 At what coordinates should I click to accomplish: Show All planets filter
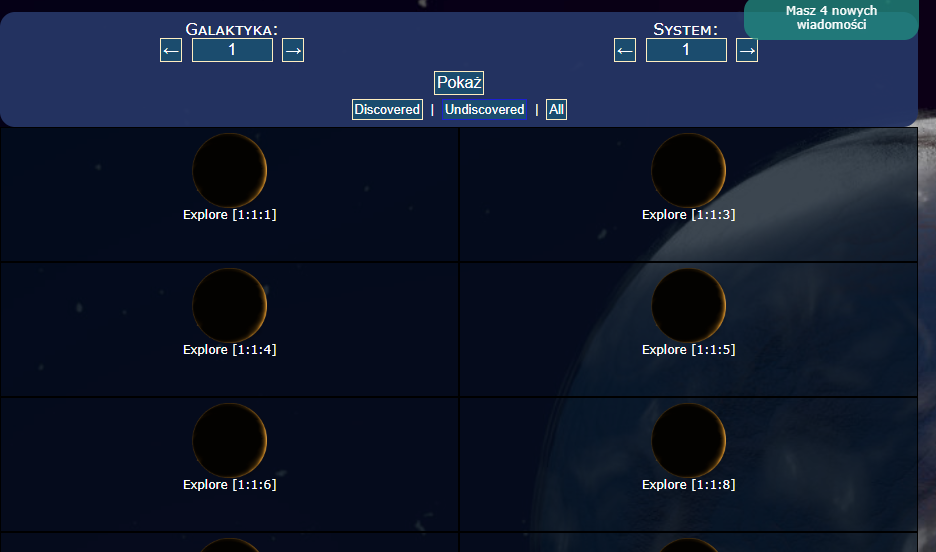tap(557, 110)
